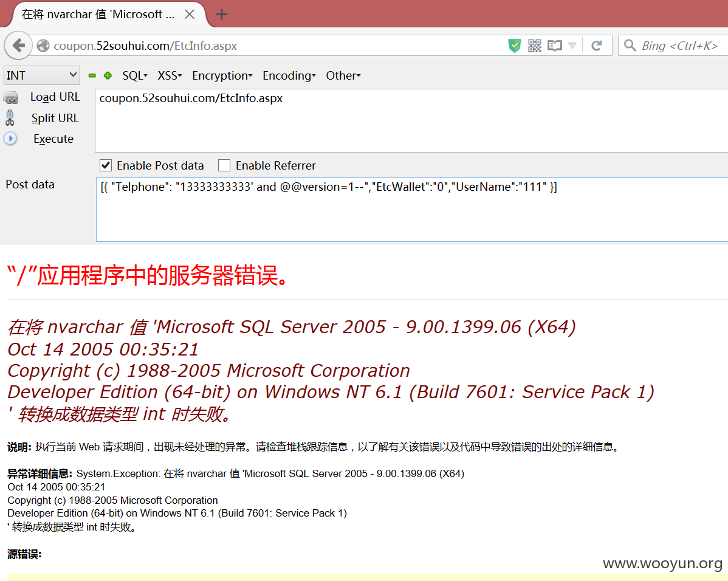The image size is (728, 581).
Task: Click the QR code icon in address bar
Action: point(534,46)
